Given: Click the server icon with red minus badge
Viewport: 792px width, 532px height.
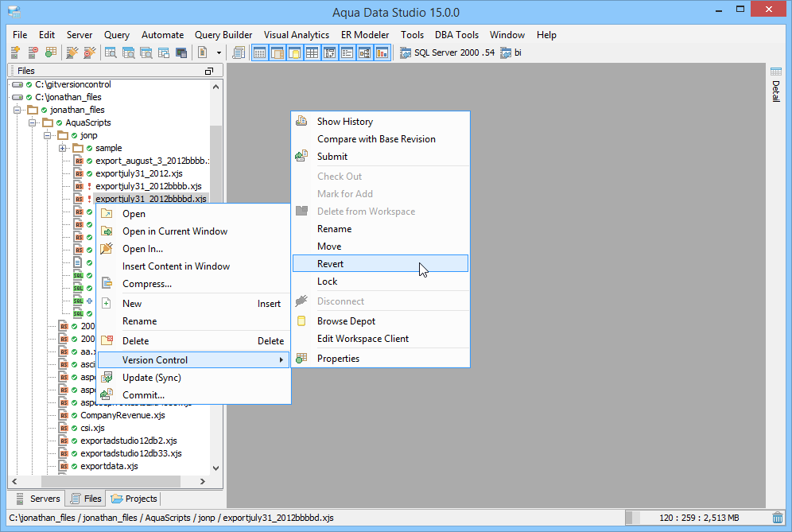Looking at the screenshot, I should pos(33,52).
